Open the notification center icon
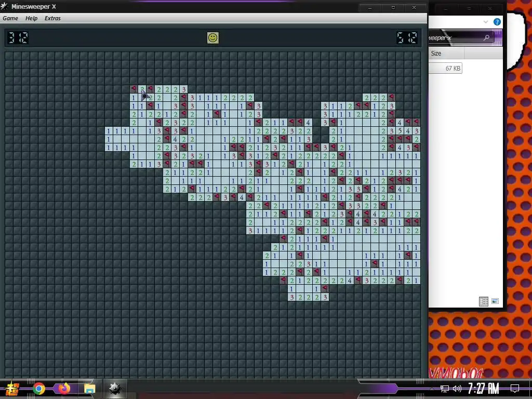 515,389
